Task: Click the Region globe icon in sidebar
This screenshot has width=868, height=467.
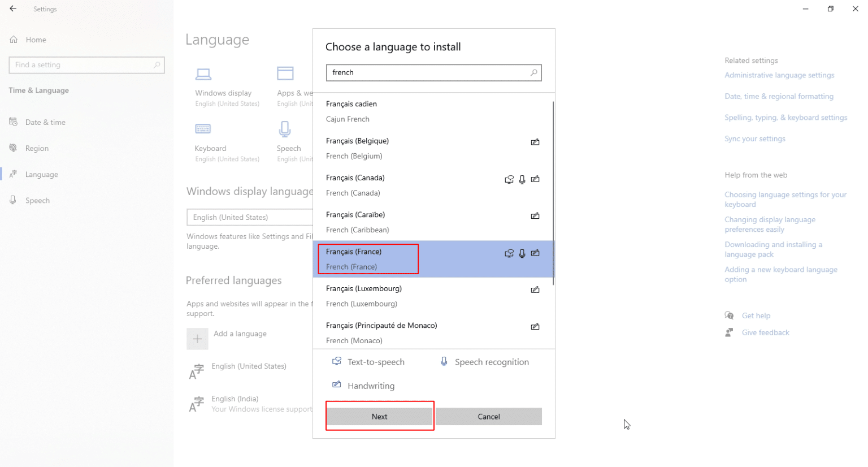Action: (x=12, y=148)
